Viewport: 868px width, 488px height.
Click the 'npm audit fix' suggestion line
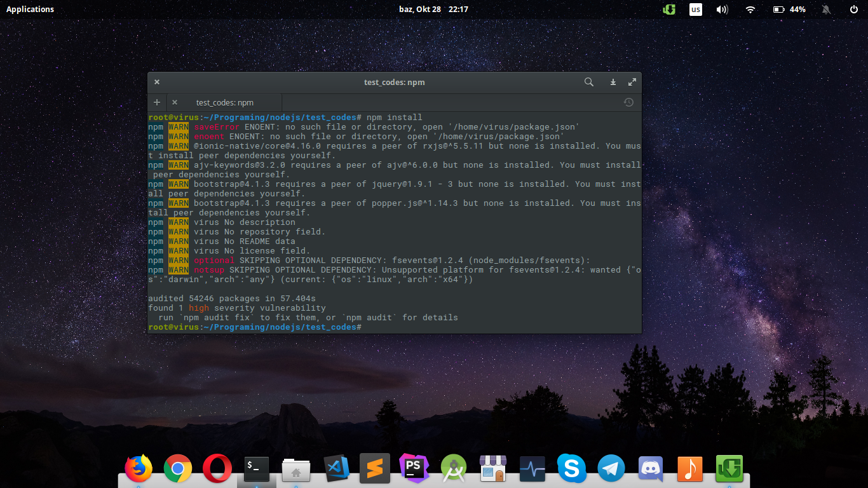click(308, 318)
